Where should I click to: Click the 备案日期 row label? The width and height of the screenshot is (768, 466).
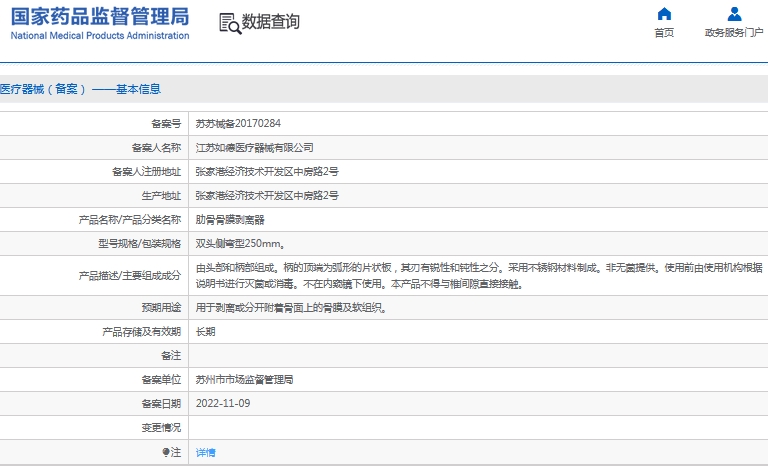click(161, 404)
